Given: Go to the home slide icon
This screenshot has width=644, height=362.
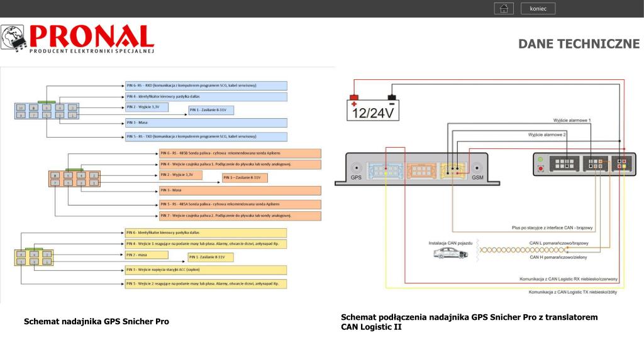Looking at the screenshot, I should coord(504,8).
